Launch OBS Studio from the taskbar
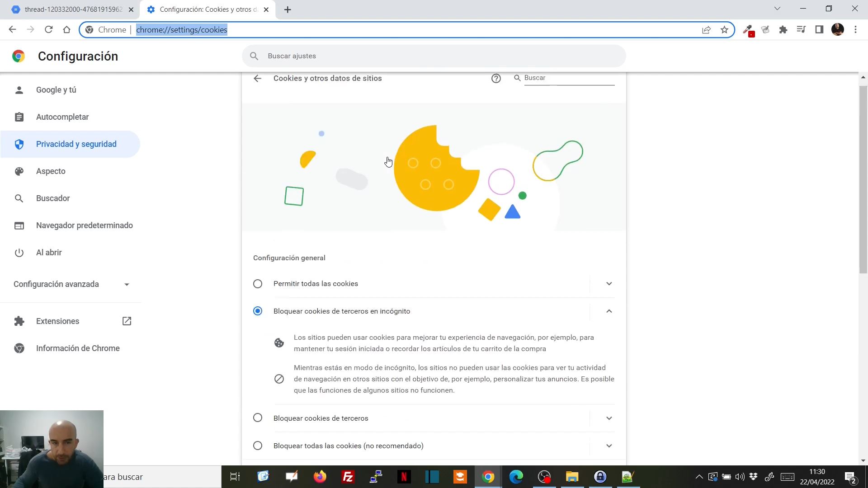This screenshot has width=868, height=488. (x=543, y=477)
